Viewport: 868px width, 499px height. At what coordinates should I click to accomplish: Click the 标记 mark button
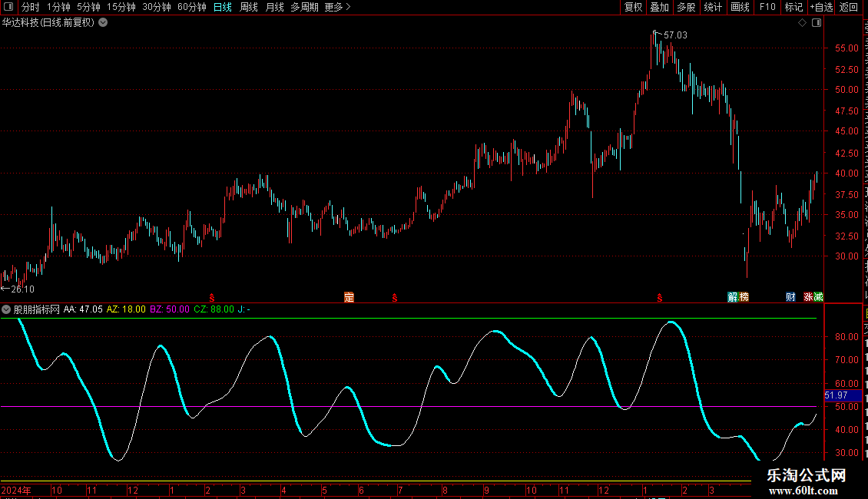(x=793, y=7)
